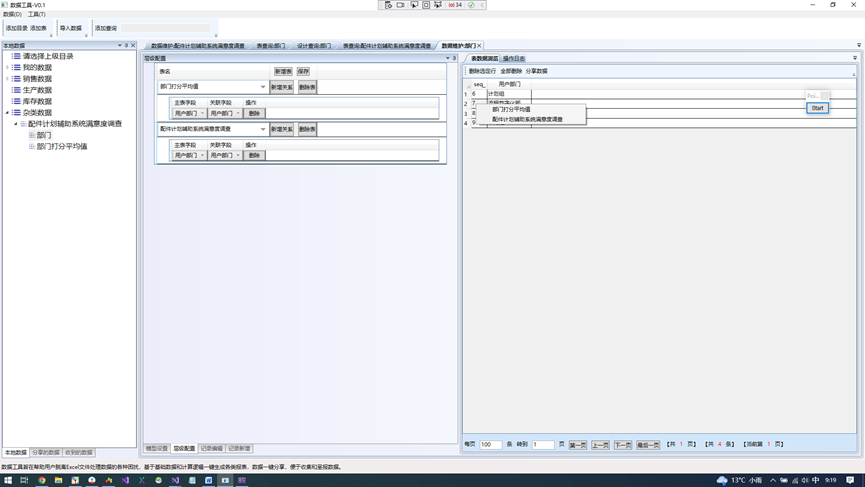Viewport: 865px width, 487px height.
Task: Open the 数据(D) menu
Action: point(12,14)
